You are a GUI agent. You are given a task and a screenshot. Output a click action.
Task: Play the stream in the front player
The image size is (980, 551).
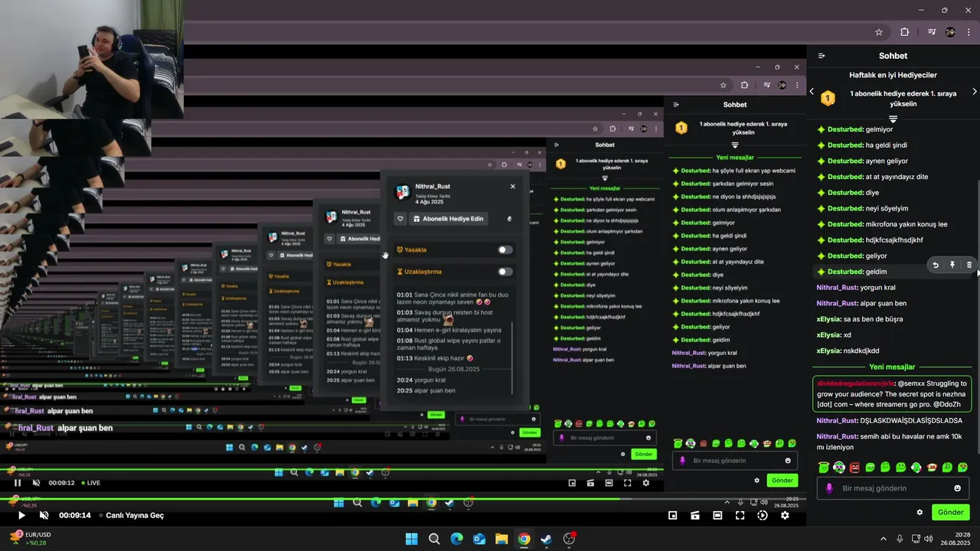point(21,516)
